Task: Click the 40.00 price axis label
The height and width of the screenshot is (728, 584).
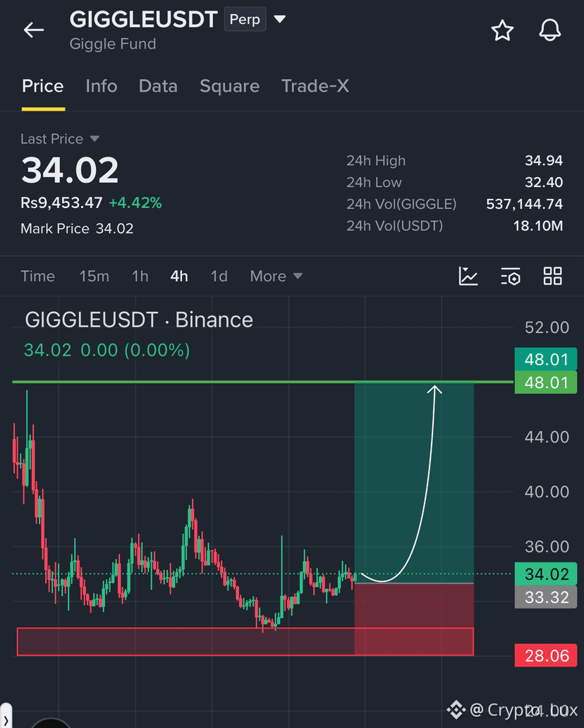Action: click(547, 492)
